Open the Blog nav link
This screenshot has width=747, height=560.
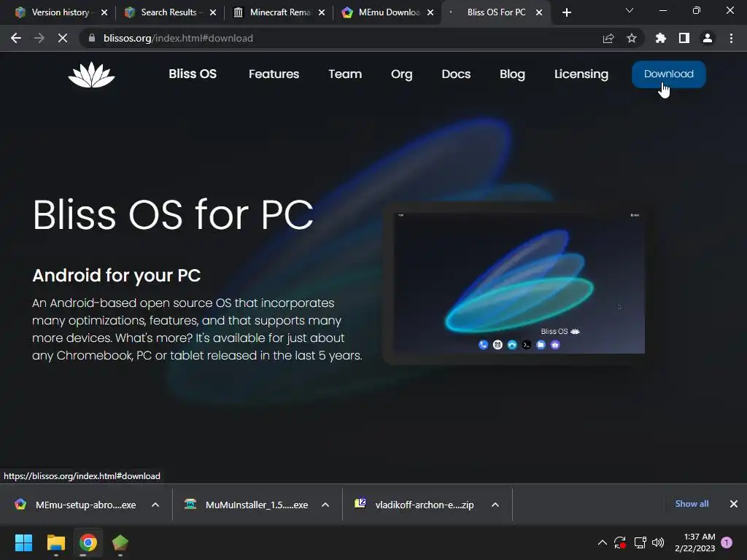pos(512,74)
